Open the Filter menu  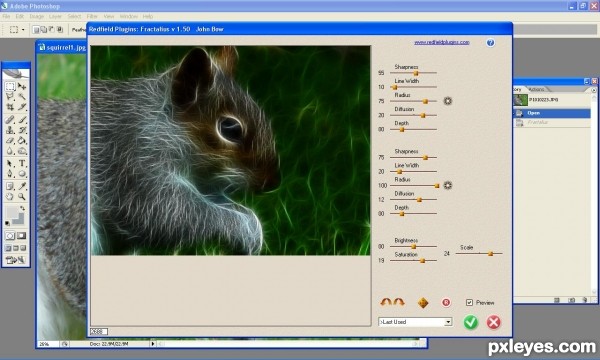click(92, 16)
